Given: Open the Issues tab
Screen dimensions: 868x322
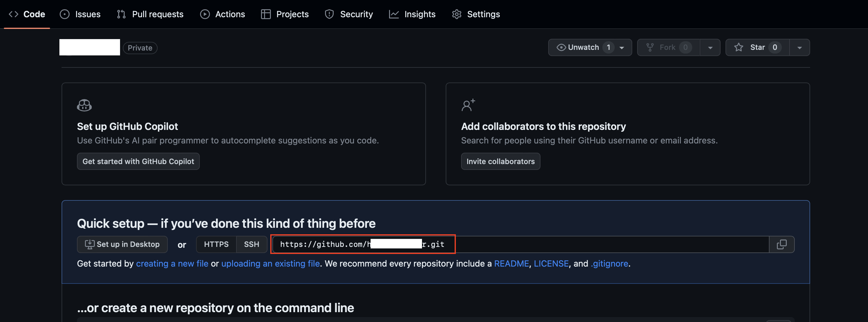Looking at the screenshot, I should (80, 14).
